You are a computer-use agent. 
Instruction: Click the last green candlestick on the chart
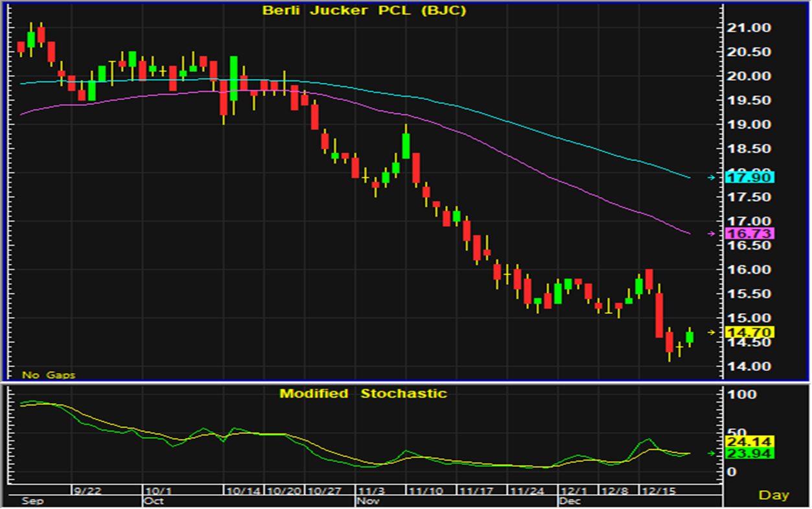690,337
